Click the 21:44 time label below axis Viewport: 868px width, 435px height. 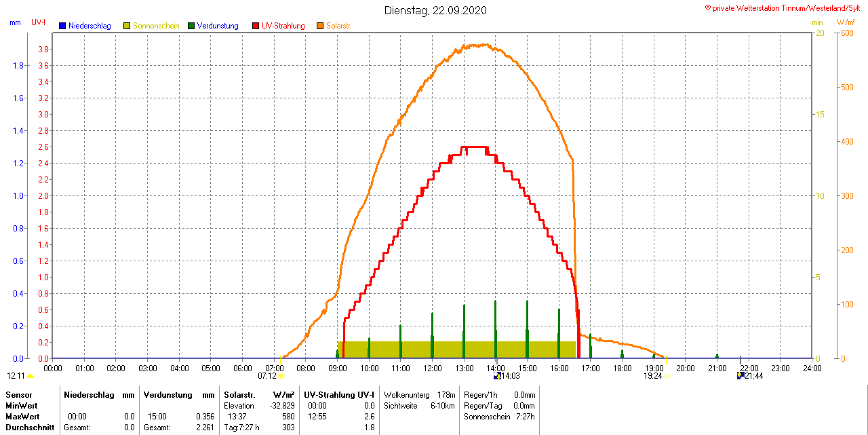point(754,375)
